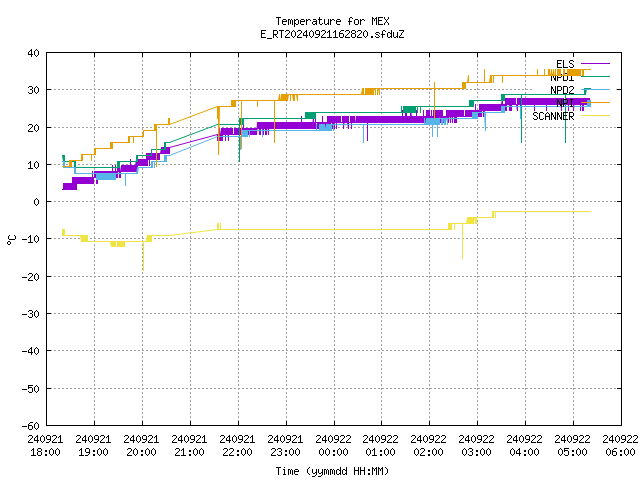The image size is (640, 480).
Task: Click the NPI legend label
Action: 565,103
